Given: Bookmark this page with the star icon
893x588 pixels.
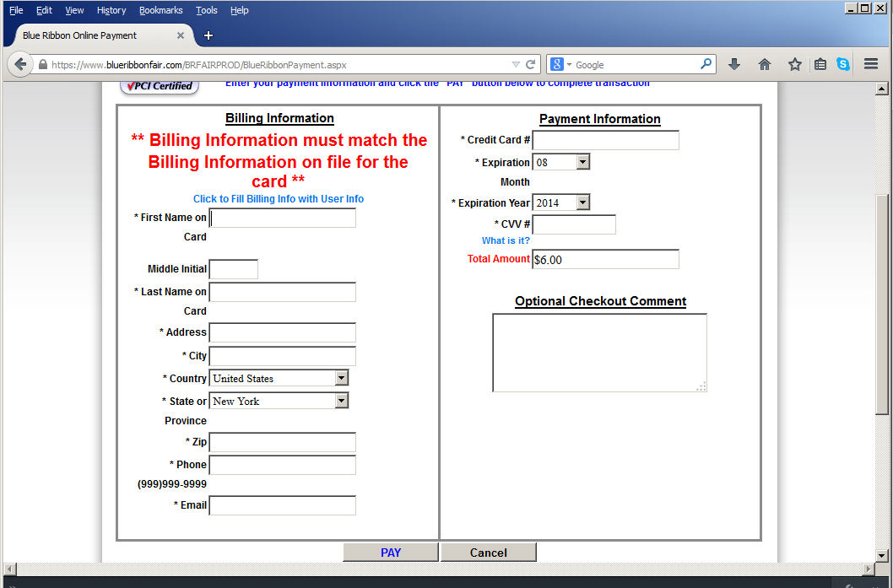Looking at the screenshot, I should pos(794,64).
